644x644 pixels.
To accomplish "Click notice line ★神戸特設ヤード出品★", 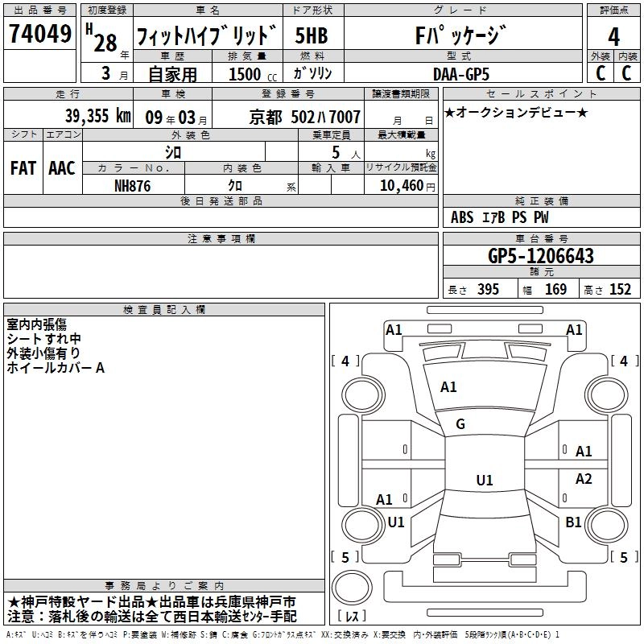I will (83, 602).
